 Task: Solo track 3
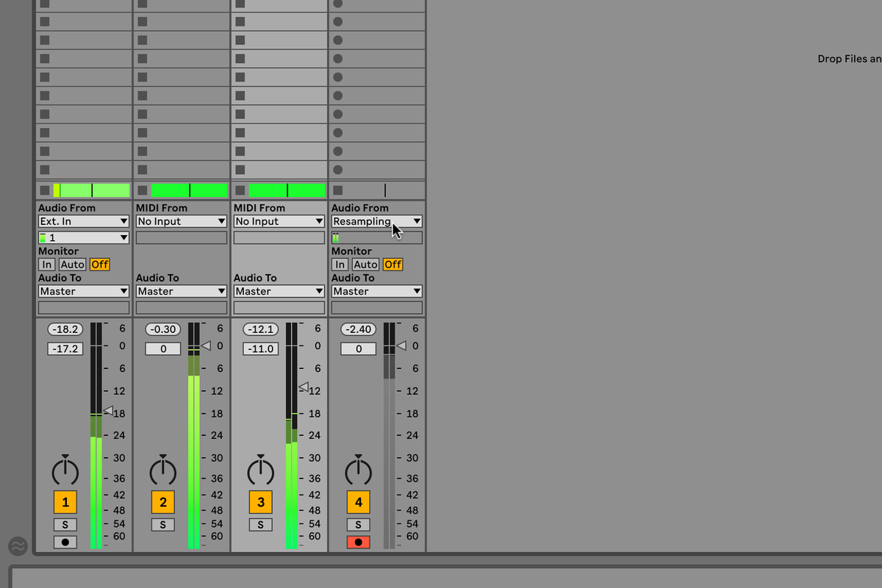(260, 524)
